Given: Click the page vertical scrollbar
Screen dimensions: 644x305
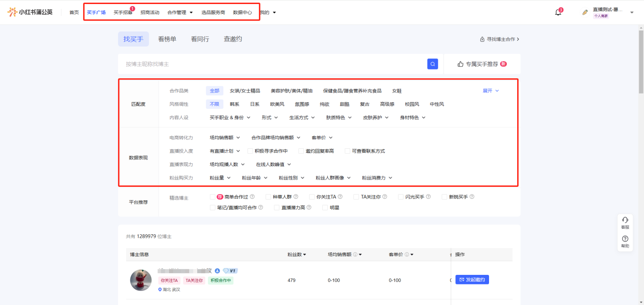Looking at the screenshot, I should click(x=641, y=62).
